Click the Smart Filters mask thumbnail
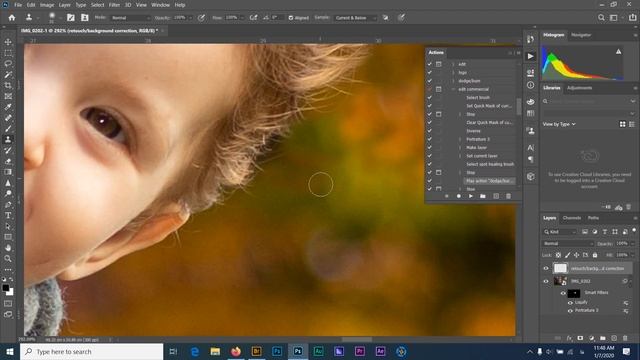Screen dimensions: 640x360 [573, 293]
